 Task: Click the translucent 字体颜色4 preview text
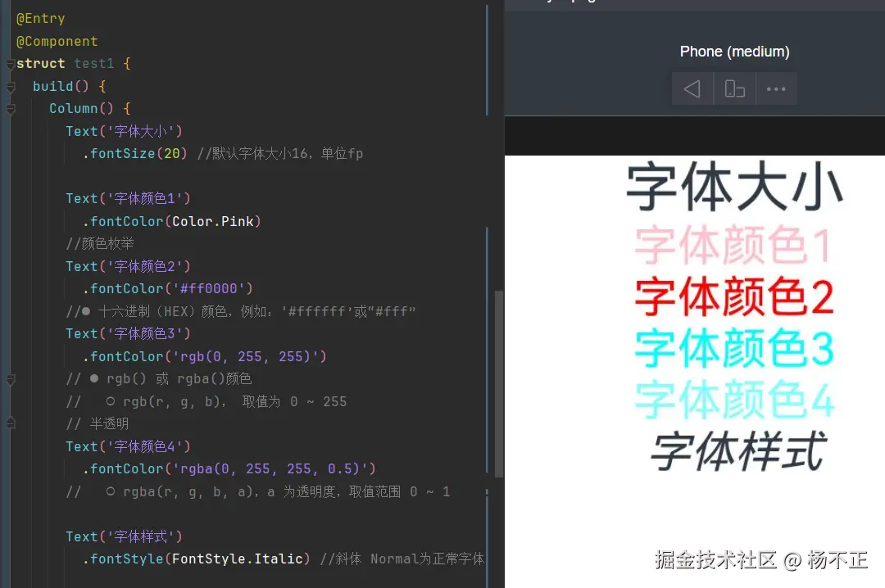click(734, 400)
